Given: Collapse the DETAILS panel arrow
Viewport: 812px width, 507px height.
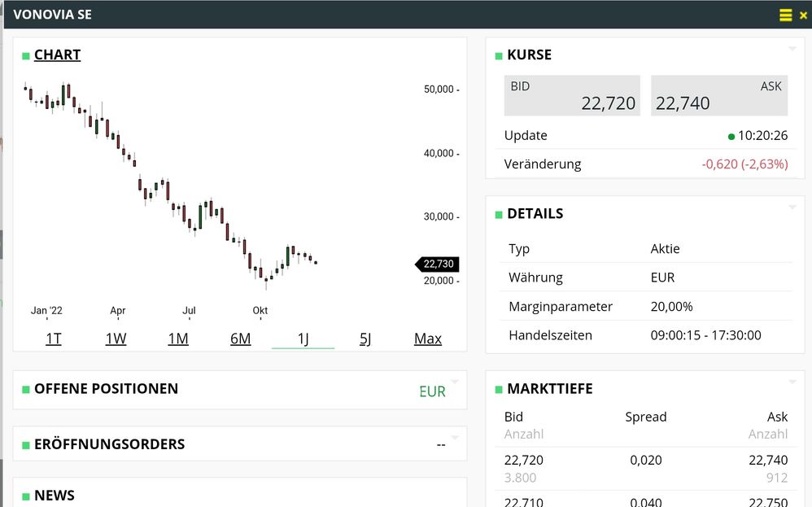Looking at the screenshot, I should tap(792, 208).
